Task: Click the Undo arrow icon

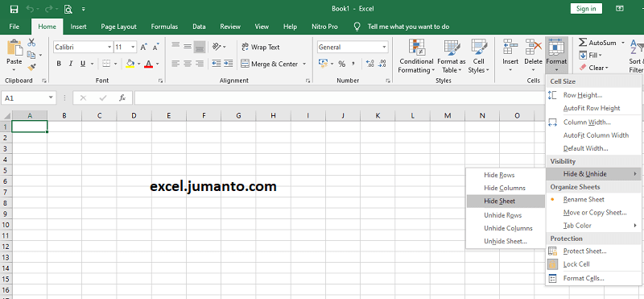Action: [31, 9]
